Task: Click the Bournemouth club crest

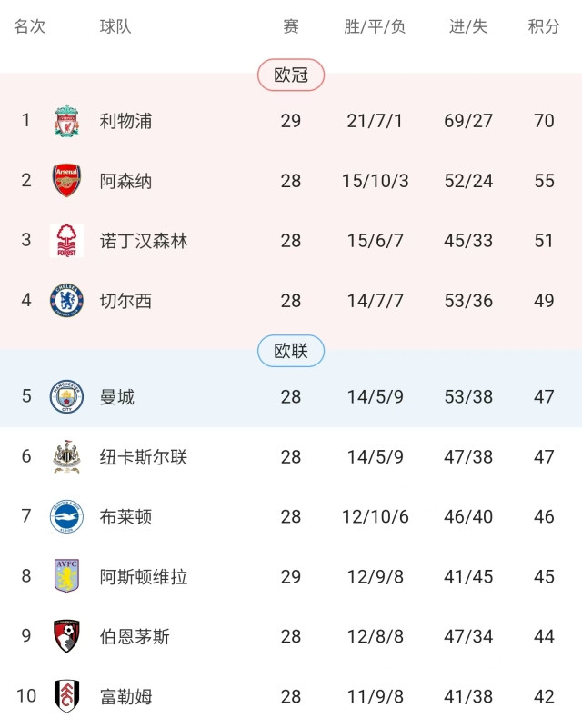Action: click(x=67, y=636)
